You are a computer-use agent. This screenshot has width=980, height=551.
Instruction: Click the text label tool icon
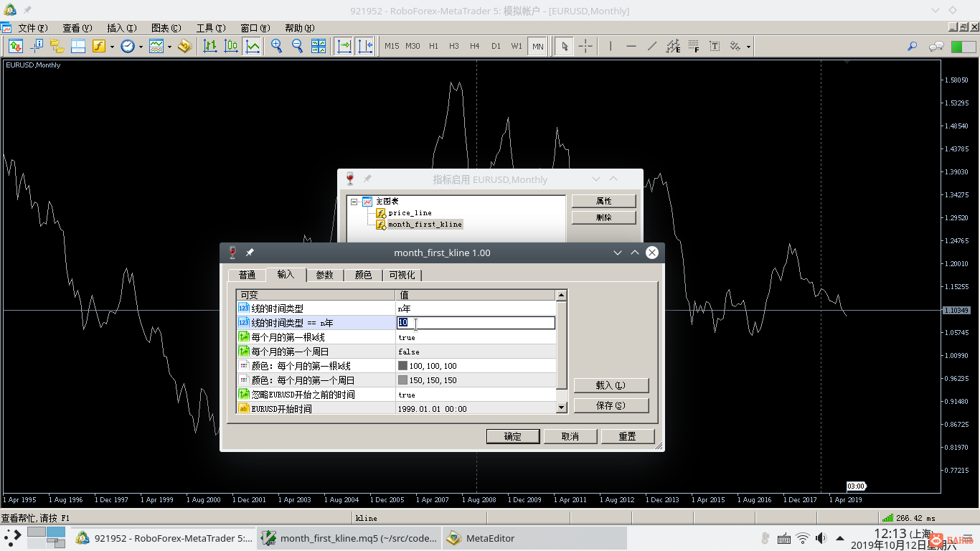[x=715, y=46]
